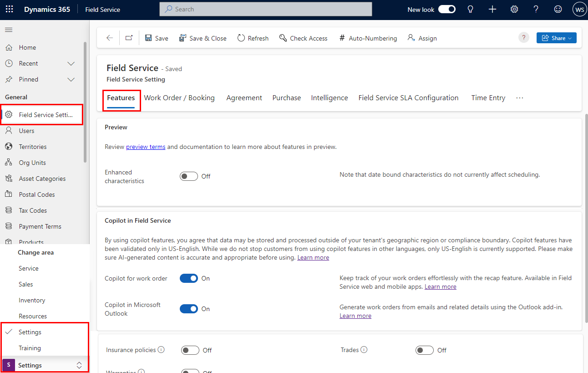Open the settings gear in the top bar

514,9
